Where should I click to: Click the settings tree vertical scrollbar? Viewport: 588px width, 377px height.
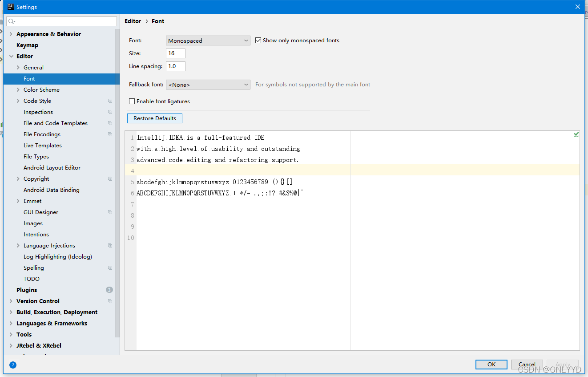117,182
